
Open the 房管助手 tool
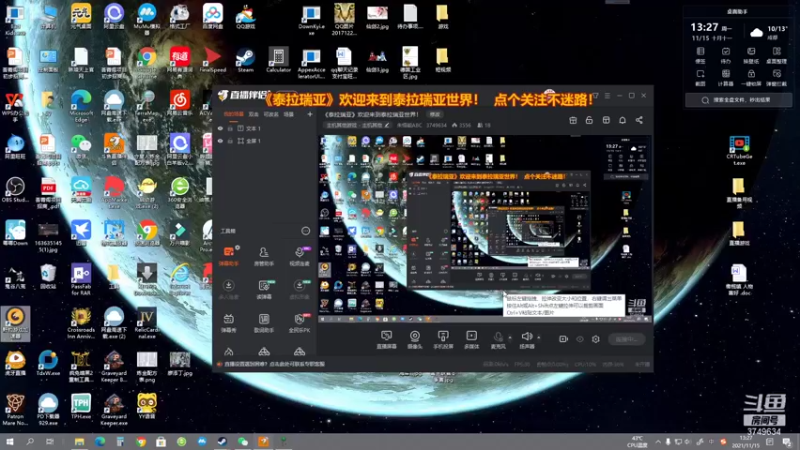click(264, 256)
